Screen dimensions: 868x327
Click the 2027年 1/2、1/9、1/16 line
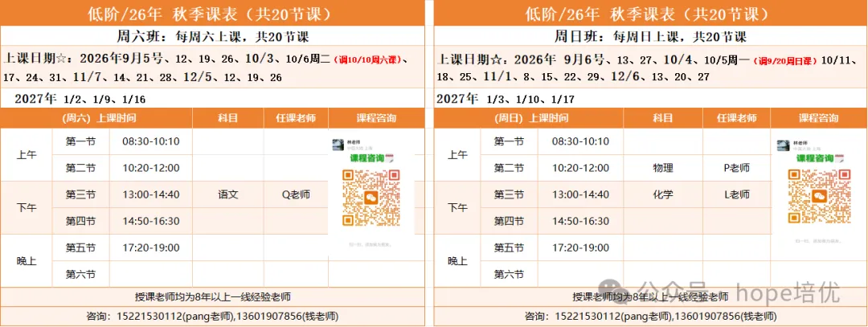point(80,100)
